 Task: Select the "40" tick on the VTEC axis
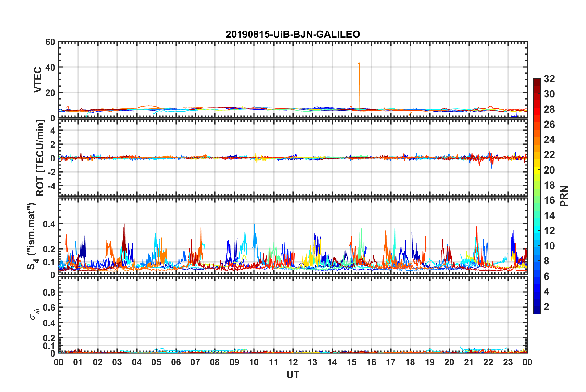50,67
